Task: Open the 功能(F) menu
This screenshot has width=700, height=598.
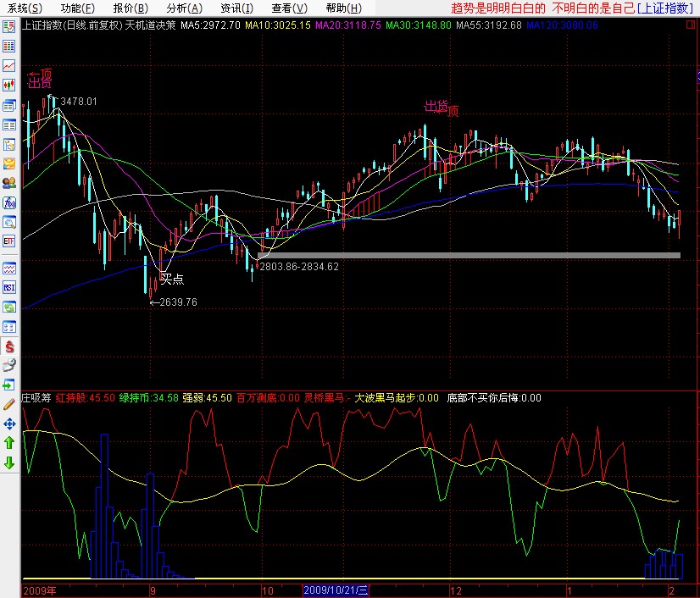Action: pyautogui.click(x=78, y=8)
